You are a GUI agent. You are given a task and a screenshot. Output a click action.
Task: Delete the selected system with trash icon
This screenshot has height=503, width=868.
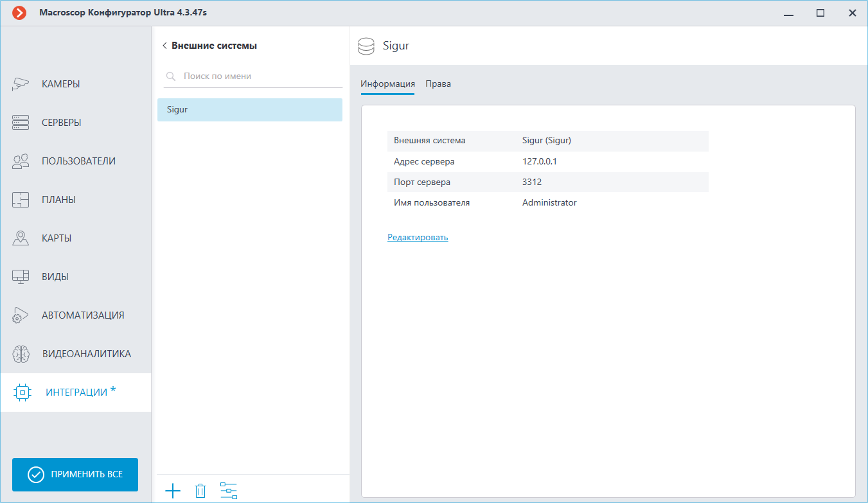200,491
